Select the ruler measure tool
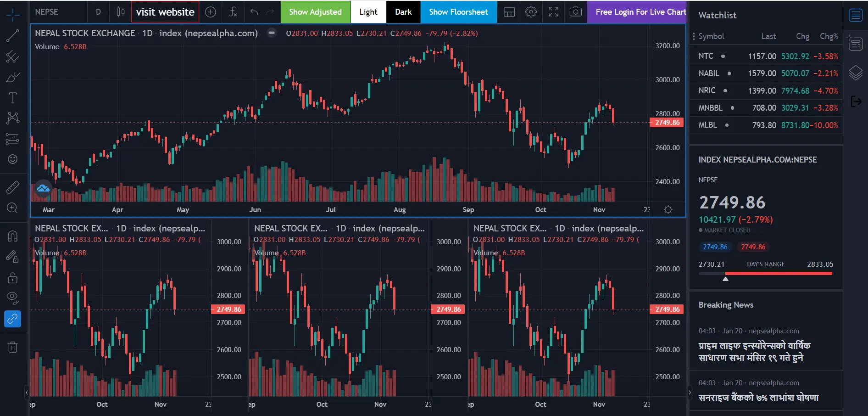868x416 pixels. (12, 187)
